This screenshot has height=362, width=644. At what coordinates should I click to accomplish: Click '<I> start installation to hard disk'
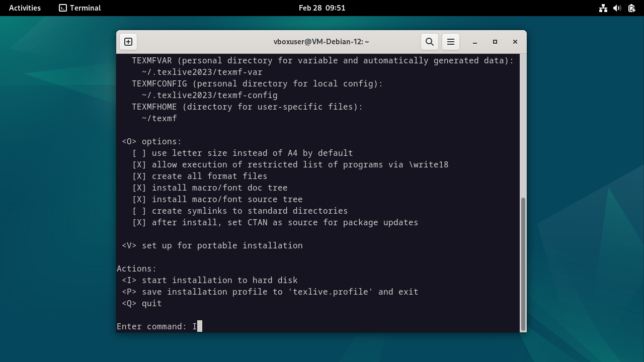(210, 280)
